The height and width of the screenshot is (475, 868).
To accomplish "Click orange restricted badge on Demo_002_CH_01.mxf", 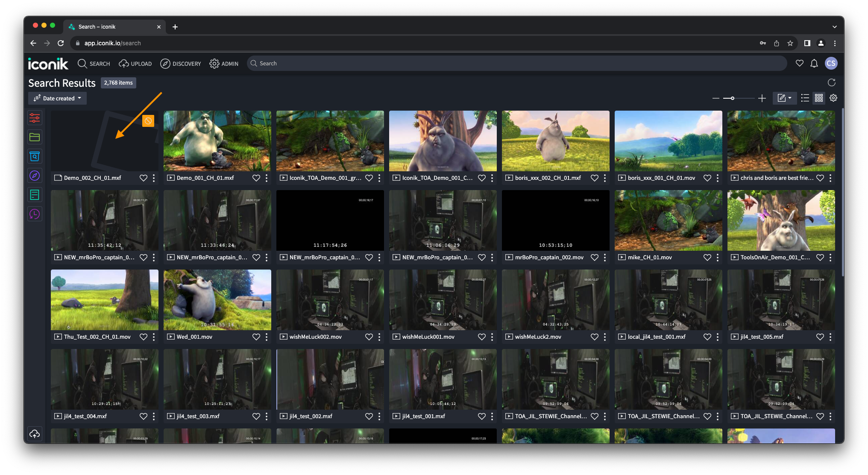I will coord(148,121).
